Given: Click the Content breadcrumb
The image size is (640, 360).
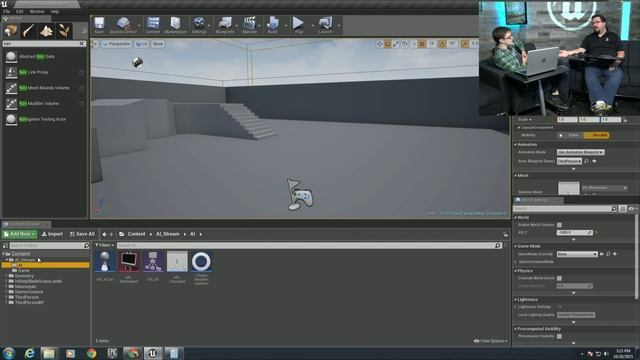Looking at the screenshot, I should [136, 234].
